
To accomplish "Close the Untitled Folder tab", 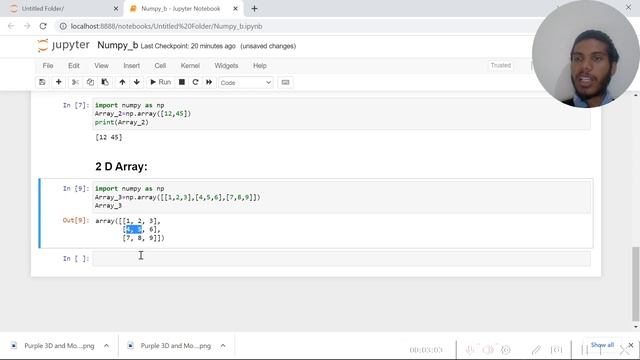I will tap(116, 9).
